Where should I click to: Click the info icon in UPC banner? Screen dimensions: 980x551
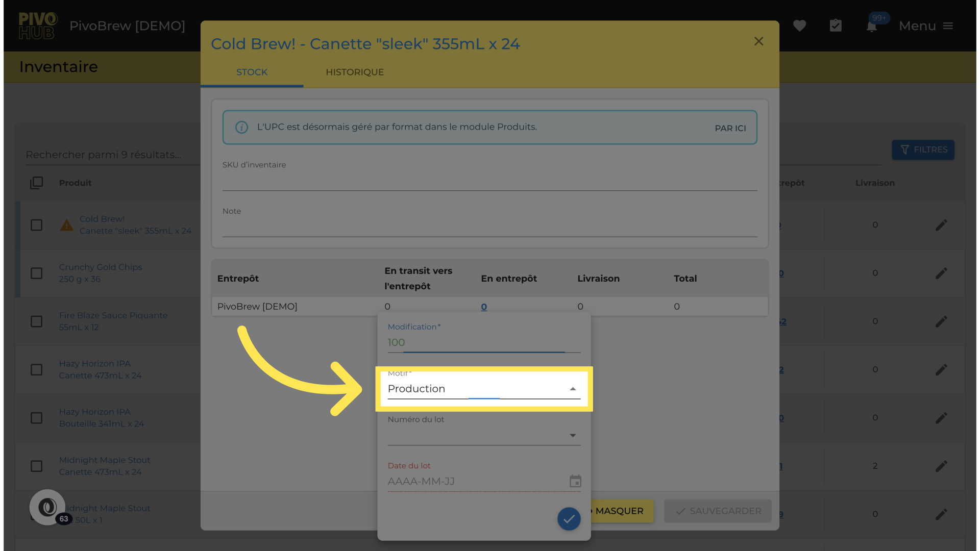tap(241, 127)
